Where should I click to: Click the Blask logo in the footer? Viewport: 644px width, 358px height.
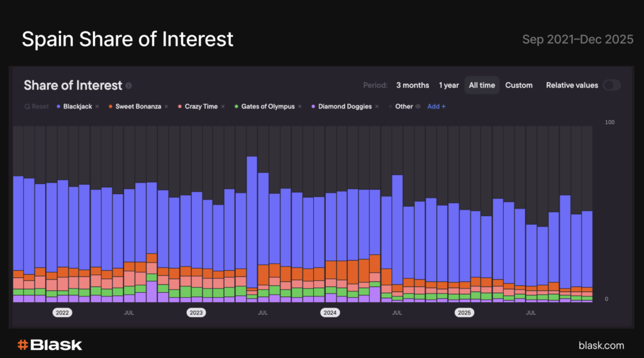[50, 345]
